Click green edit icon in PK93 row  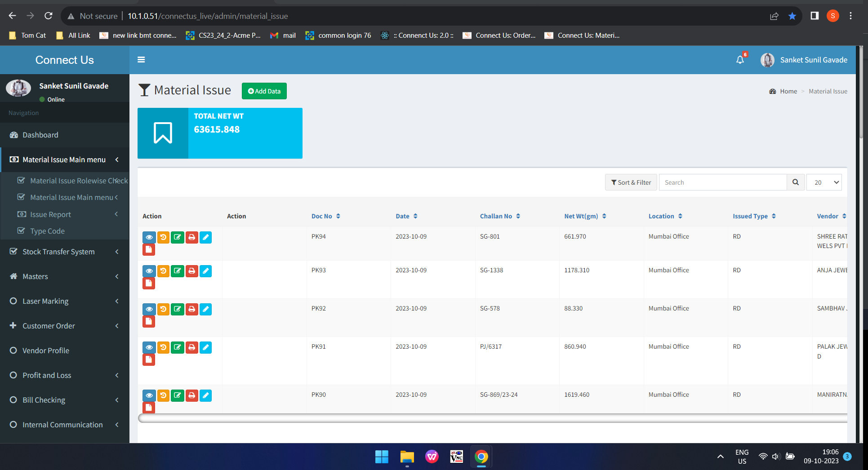178,271
